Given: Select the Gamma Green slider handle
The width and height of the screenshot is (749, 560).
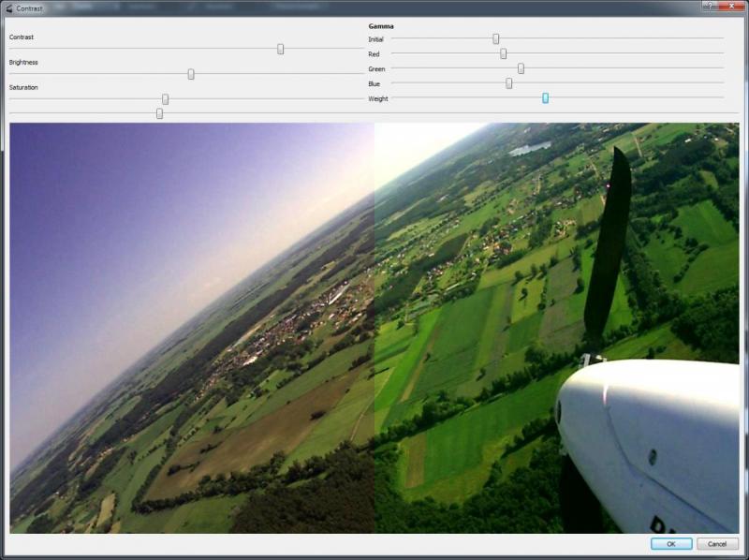Looking at the screenshot, I should coord(521,68).
